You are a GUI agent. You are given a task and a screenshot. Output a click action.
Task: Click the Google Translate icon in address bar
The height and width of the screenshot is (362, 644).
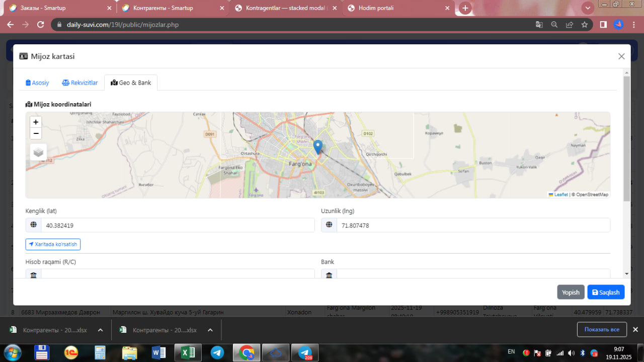coord(539,24)
